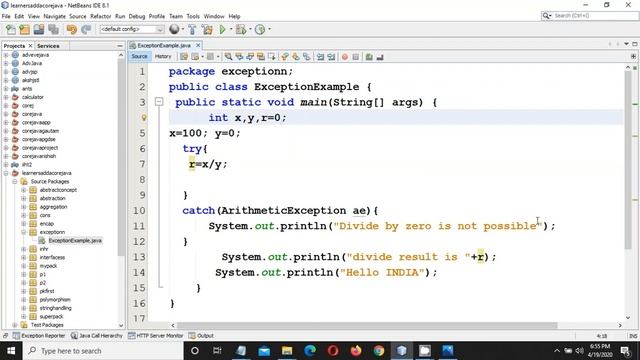This screenshot has width=640, height=360.
Task: Click the Shift Line Left icon
Action: [320, 57]
